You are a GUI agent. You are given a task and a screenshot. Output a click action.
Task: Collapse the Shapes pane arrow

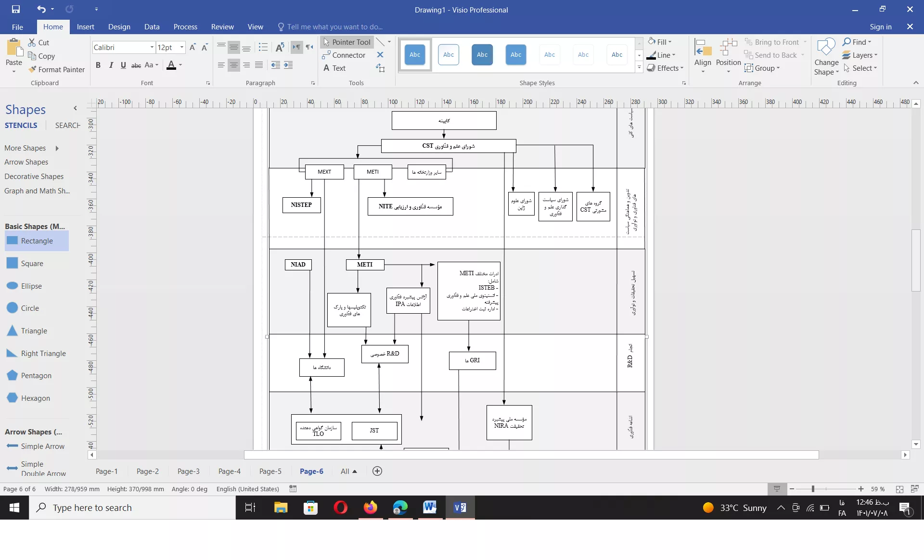(75, 108)
